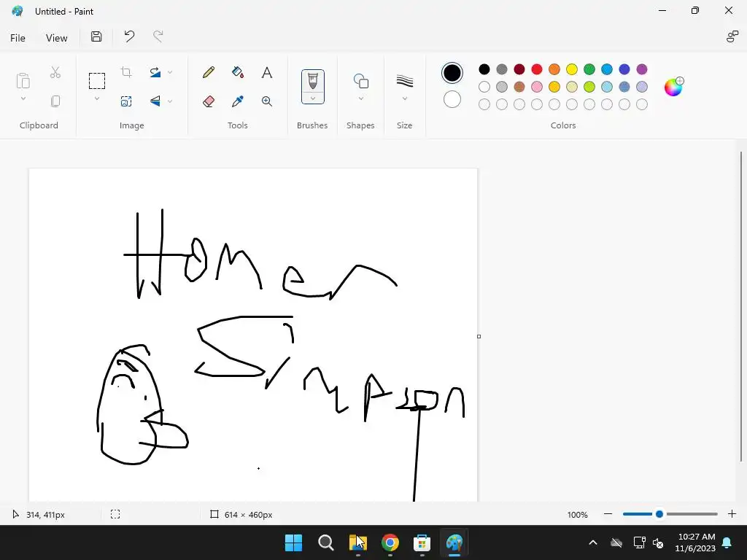Select the Color picker eyedropper tool
Image resolution: width=747 pixels, height=560 pixels.
(x=238, y=101)
